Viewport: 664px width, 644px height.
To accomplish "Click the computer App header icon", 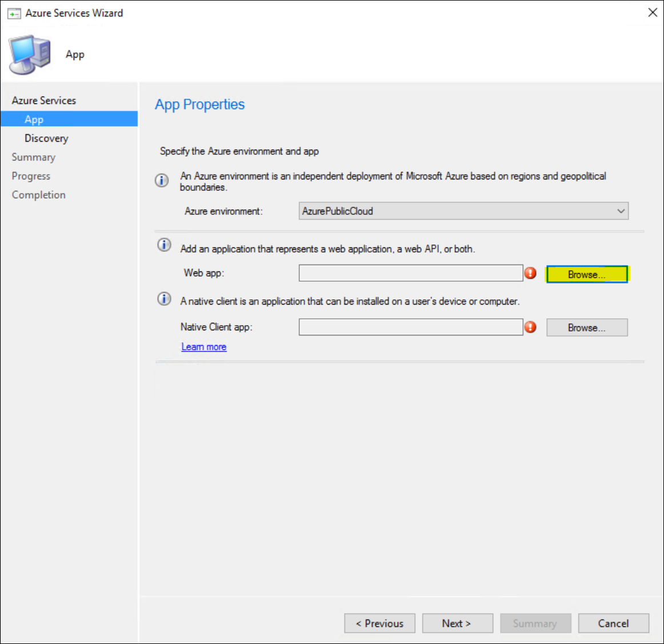I will click(x=30, y=55).
